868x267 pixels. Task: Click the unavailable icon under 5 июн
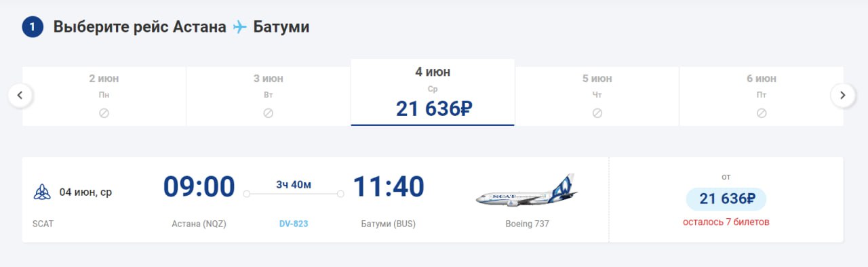597,113
